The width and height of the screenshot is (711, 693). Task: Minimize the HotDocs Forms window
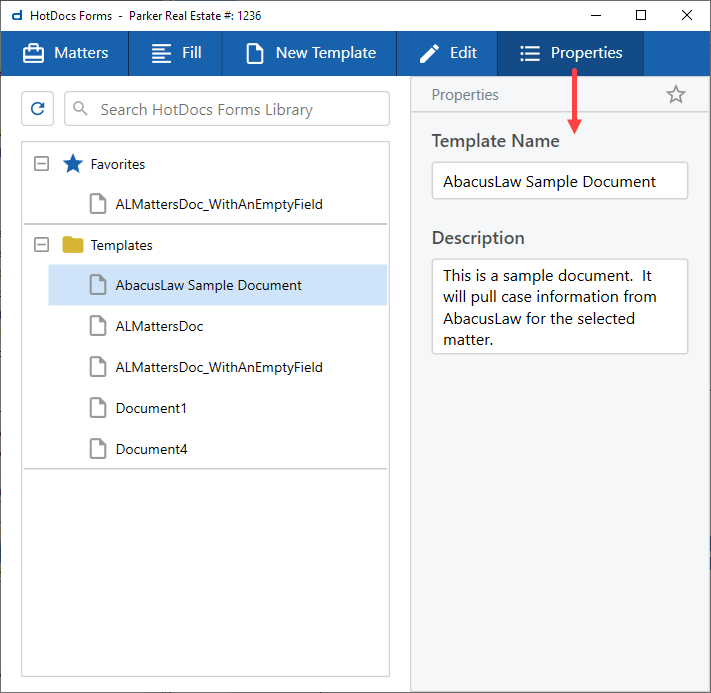pyautogui.click(x=596, y=15)
